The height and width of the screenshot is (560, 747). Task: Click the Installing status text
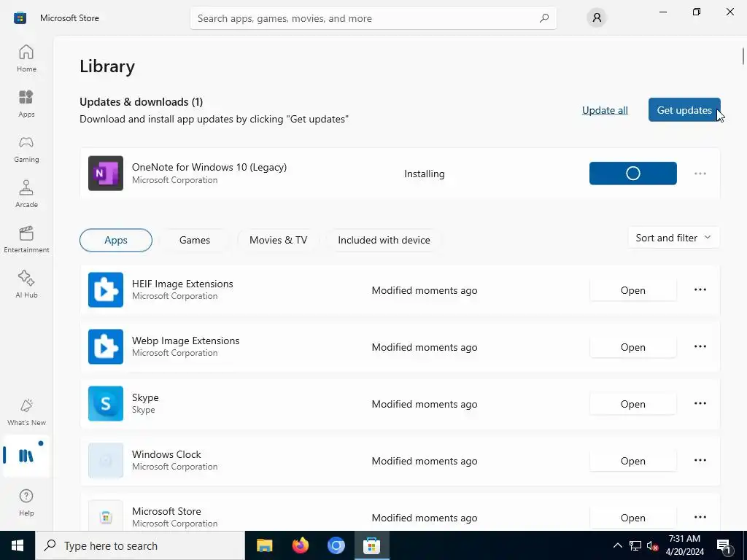[x=424, y=174]
